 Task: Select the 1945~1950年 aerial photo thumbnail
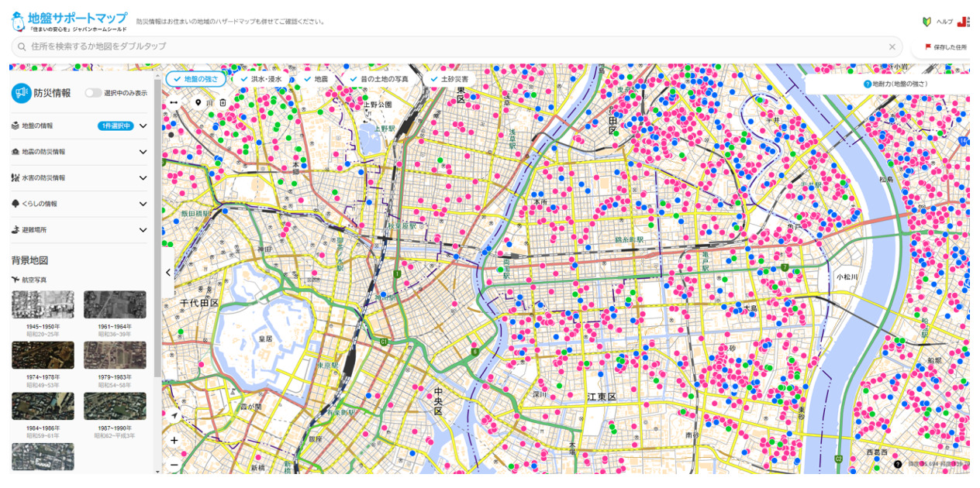[x=43, y=304]
